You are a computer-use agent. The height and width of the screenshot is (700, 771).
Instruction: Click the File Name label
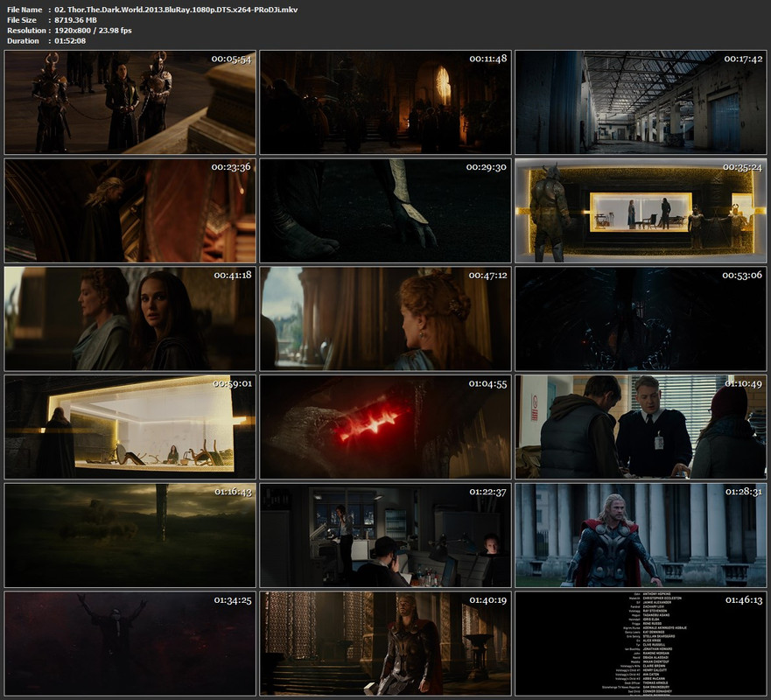(25, 10)
